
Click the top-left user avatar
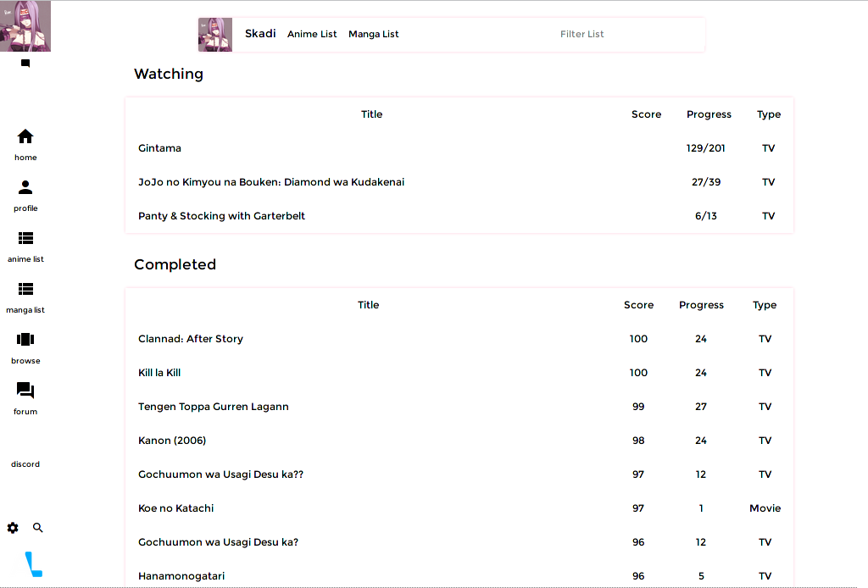[x=25, y=26]
